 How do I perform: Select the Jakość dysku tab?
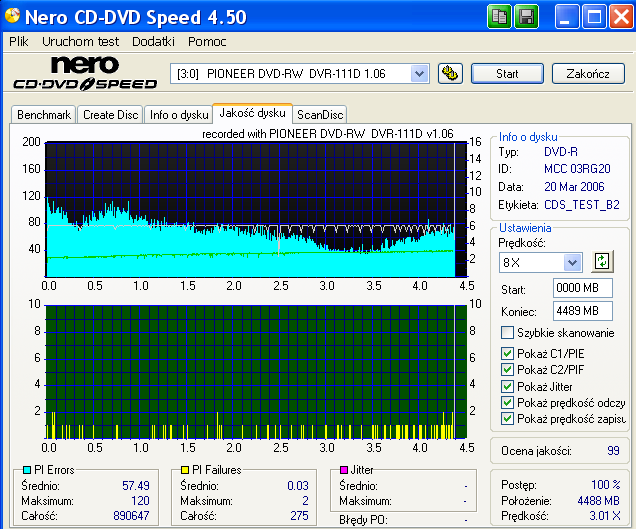(x=252, y=113)
